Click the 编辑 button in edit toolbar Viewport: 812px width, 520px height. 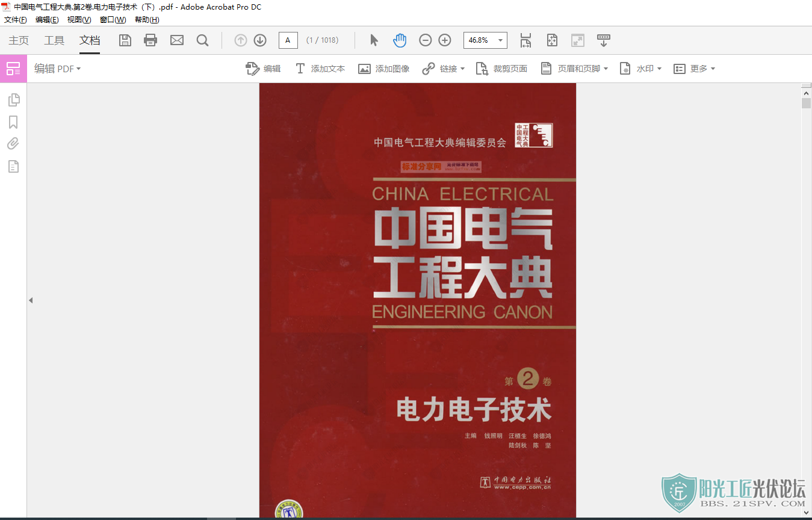point(263,69)
